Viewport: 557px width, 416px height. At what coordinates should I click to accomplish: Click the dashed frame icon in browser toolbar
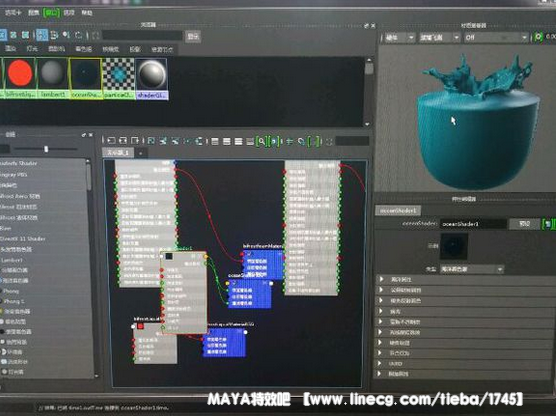pos(96,35)
